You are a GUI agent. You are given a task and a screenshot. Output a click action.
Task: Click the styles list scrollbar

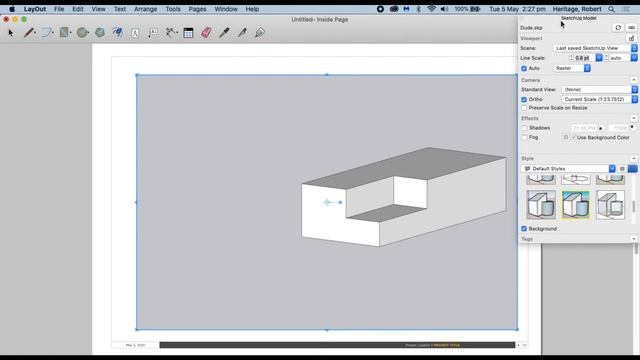(634, 206)
